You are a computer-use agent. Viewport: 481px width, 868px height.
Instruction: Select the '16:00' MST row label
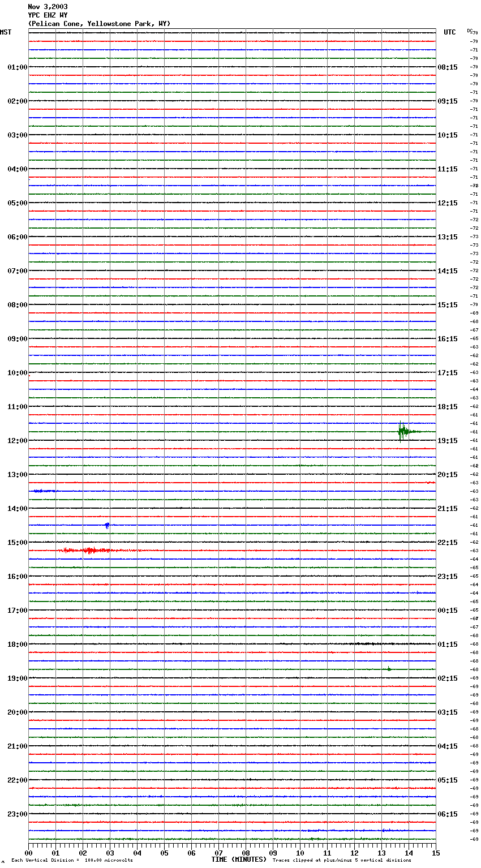[18, 577]
